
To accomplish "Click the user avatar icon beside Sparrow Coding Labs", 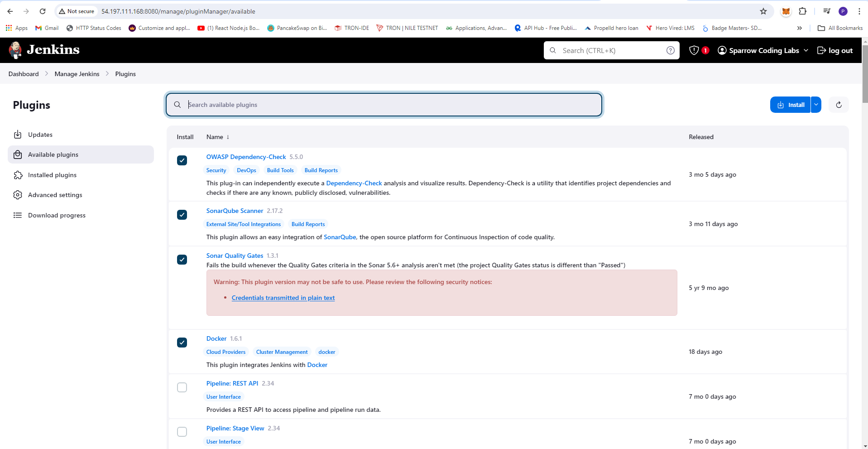I will tap(722, 50).
